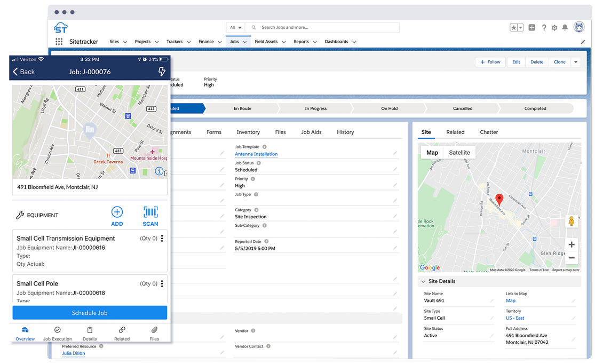595x364 pixels.
Task: Expand the Sites navigation dropdown
Action: [x=125, y=42]
